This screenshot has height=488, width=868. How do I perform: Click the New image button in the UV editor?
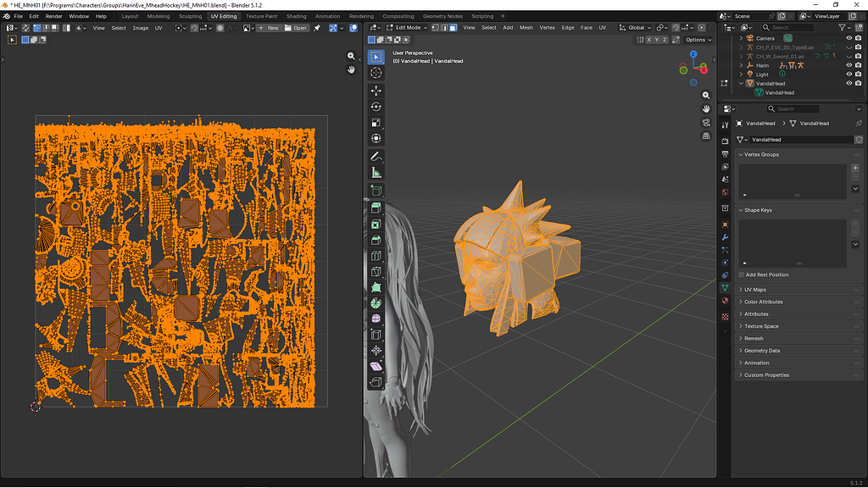click(x=269, y=28)
